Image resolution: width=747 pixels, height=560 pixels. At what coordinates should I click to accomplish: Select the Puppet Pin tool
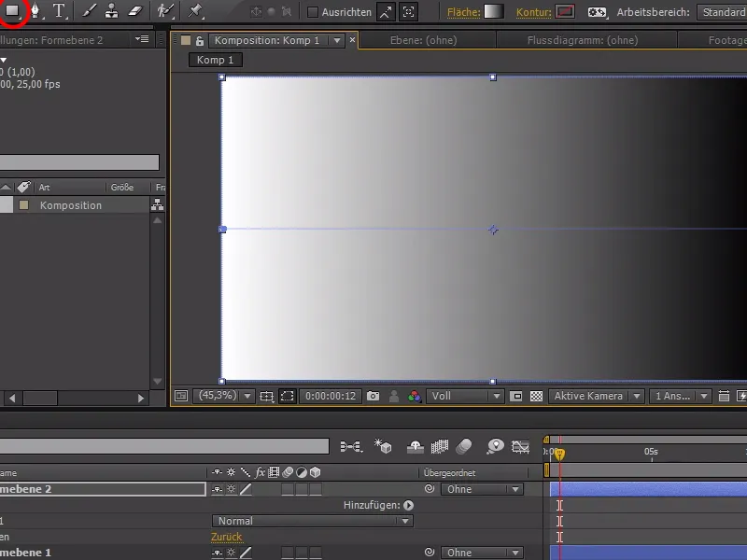coord(196,12)
